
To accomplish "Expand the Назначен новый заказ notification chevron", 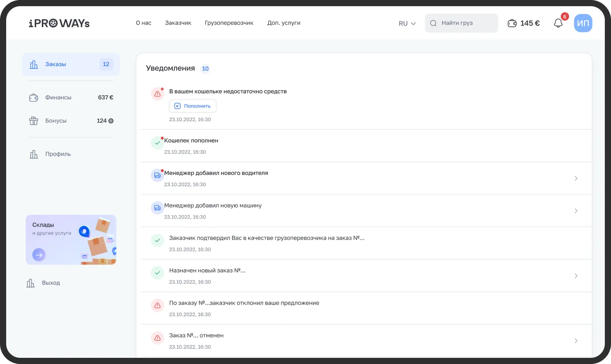I will [x=576, y=276].
